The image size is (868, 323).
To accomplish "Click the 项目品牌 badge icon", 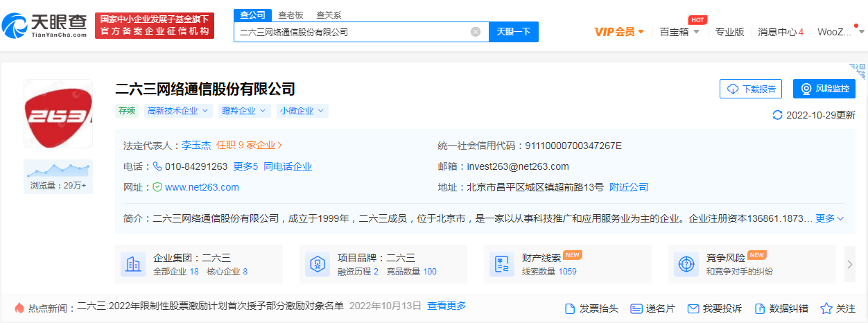I will (317, 263).
